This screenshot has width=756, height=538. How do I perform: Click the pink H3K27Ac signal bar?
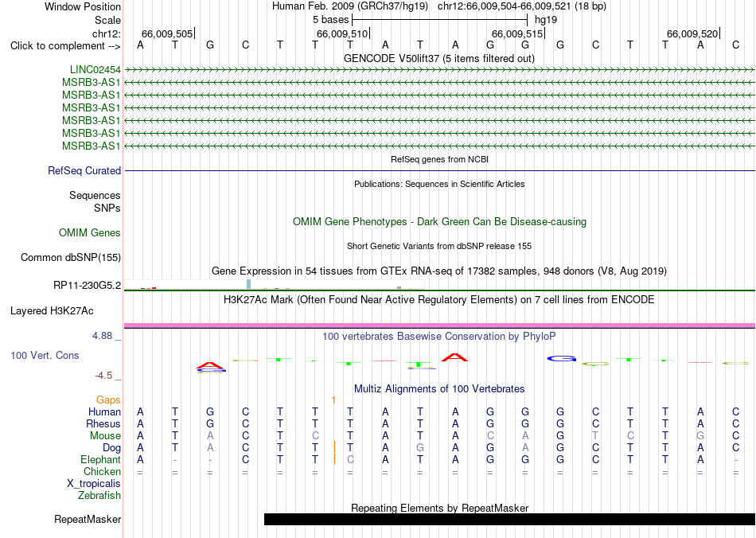pyautogui.click(x=439, y=326)
